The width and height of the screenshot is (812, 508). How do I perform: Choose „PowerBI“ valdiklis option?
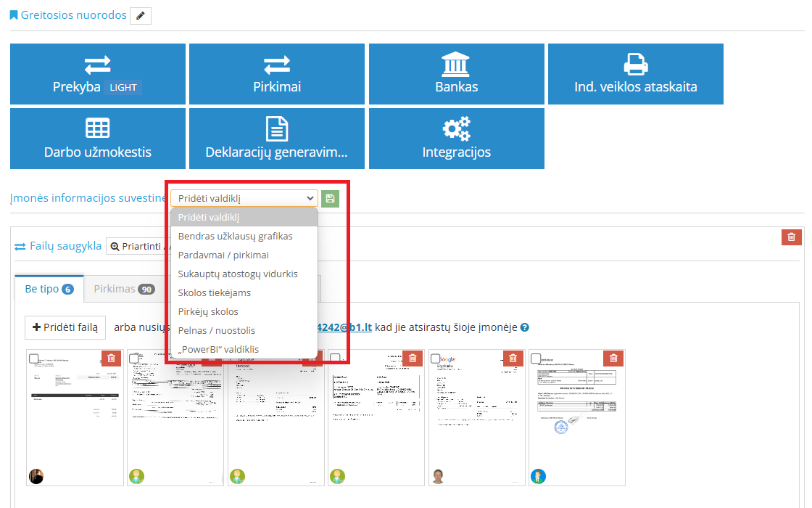tap(218, 349)
